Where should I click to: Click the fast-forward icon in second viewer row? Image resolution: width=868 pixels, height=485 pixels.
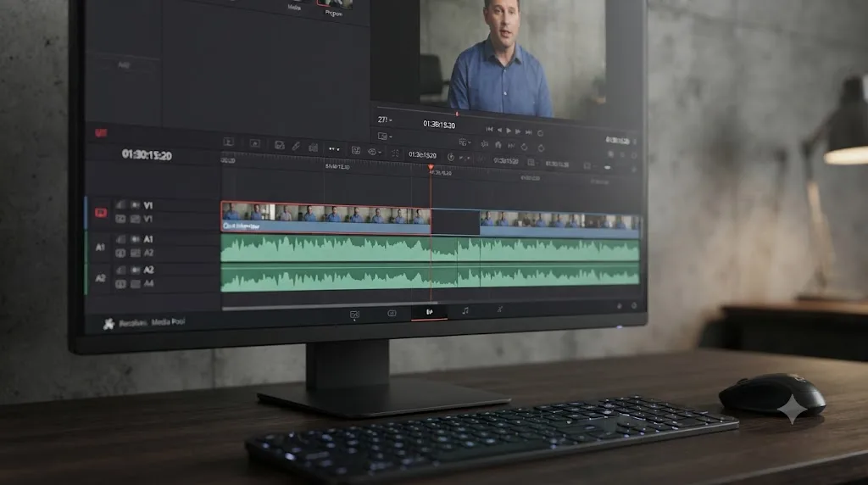point(511,146)
